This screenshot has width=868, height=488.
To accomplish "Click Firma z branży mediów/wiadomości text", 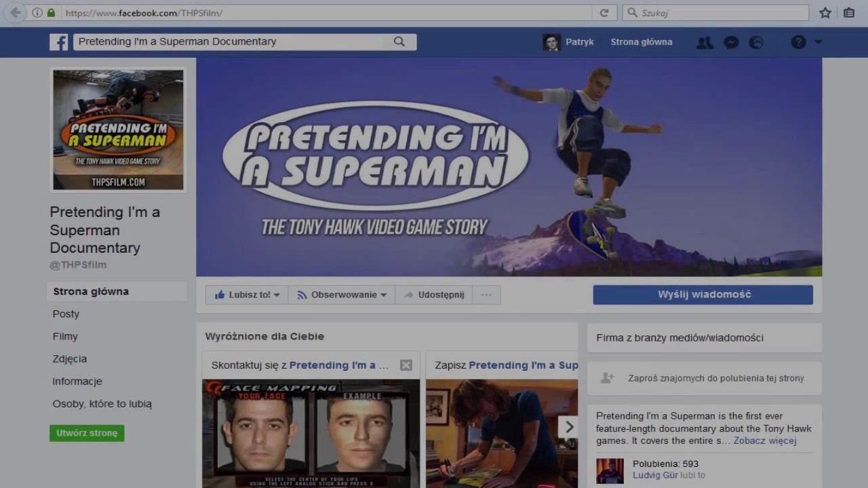I will point(680,338).
